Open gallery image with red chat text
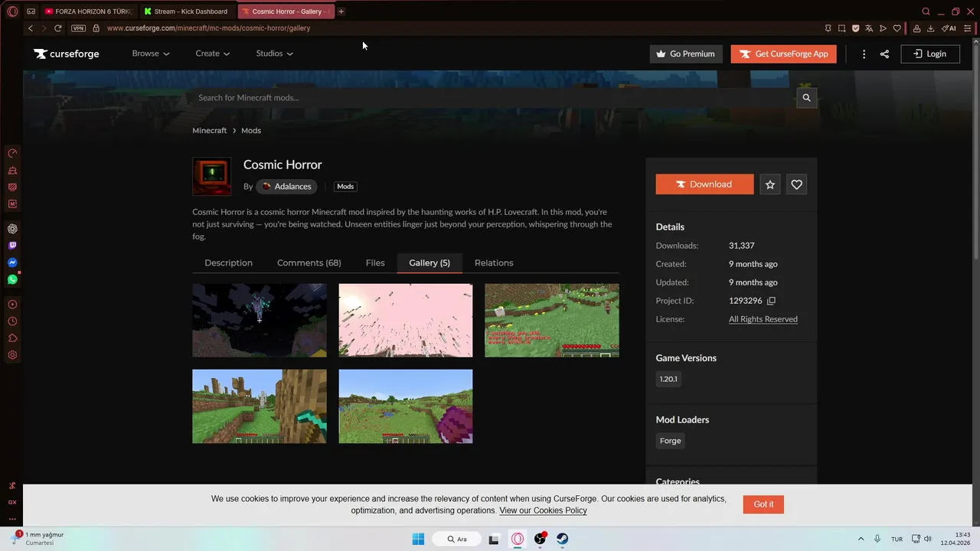The height and width of the screenshot is (551, 980). pos(552,321)
